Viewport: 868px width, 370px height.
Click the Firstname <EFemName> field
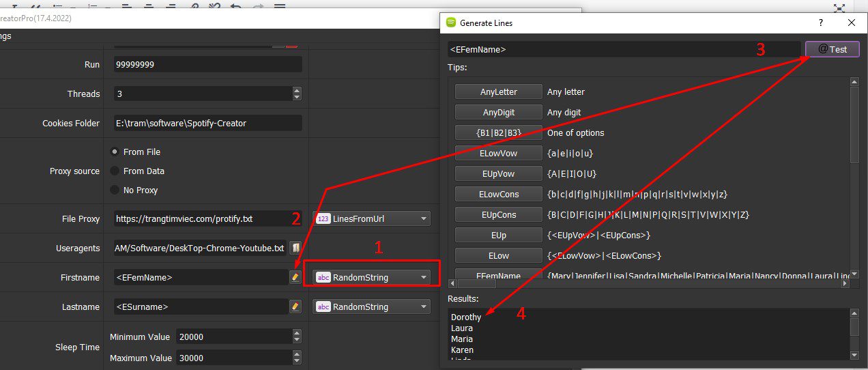[x=201, y=277]
